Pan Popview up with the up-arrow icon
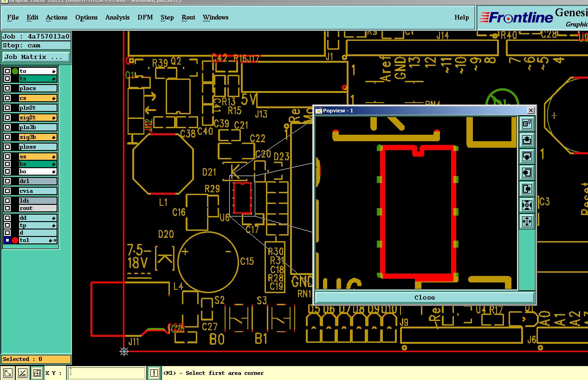The width and height of the screenshot is (588, 380). click(x=527, y=140)
